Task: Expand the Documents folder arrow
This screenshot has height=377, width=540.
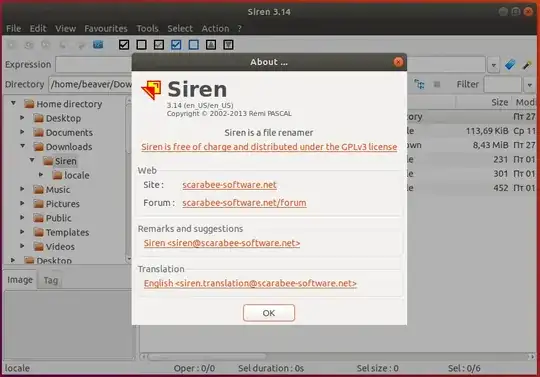Action: point(22,132)
